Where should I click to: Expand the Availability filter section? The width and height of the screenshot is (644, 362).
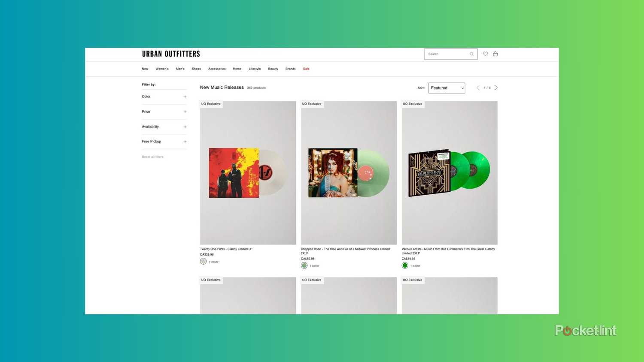[x=185, y=127]
